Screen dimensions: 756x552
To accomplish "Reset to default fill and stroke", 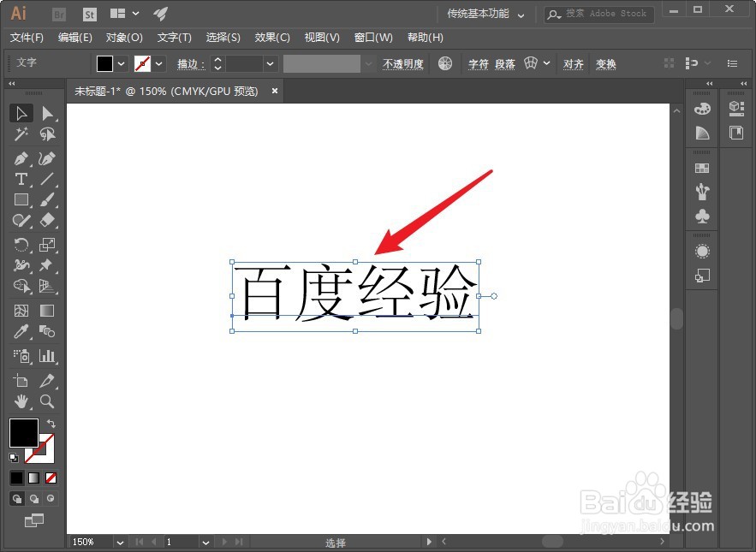I will pos(14,457).
